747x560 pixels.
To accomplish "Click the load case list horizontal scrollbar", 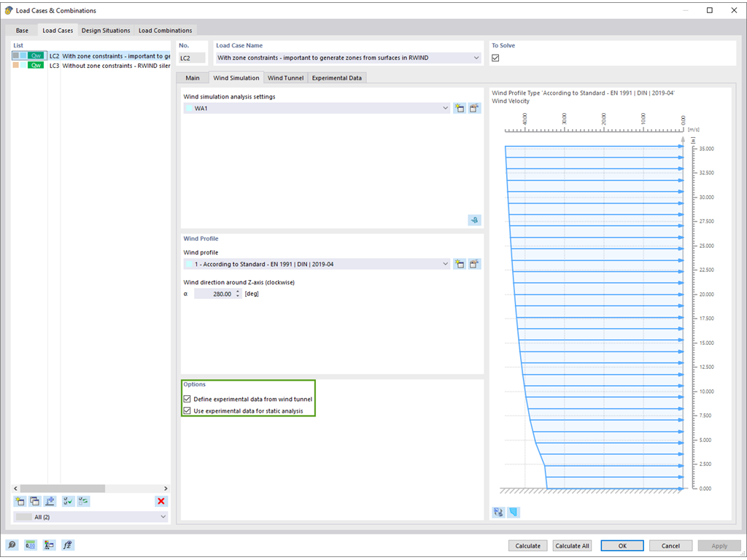I will 63,489.
